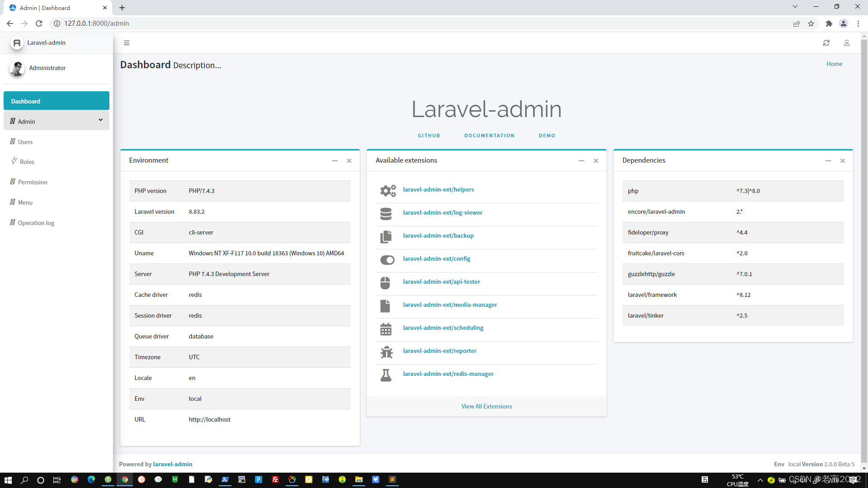Open Chrome three-dot menu
The height and width of the screenshot is (488, 868).
coord(858,23)
